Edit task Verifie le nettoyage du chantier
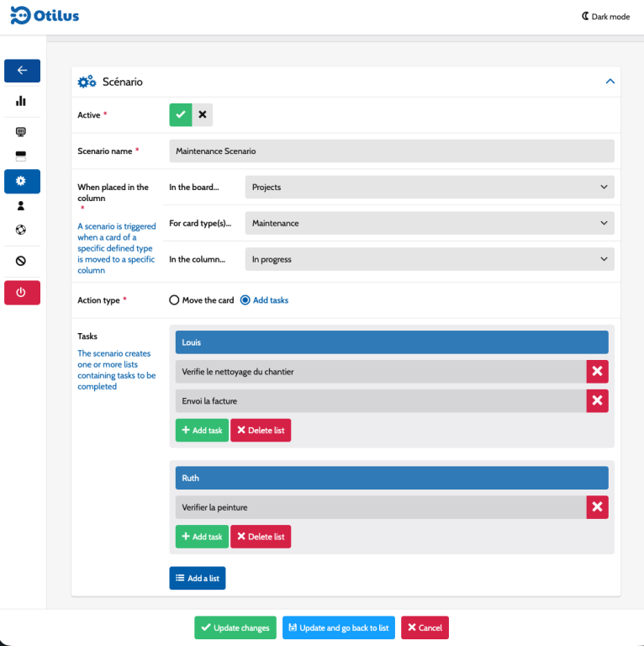This screenshot has height=646, width=644. [x=381, y=372]
